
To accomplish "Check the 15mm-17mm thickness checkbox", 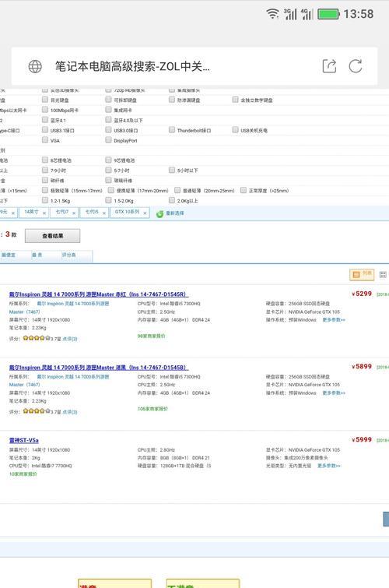I will (x=45, y=190).
